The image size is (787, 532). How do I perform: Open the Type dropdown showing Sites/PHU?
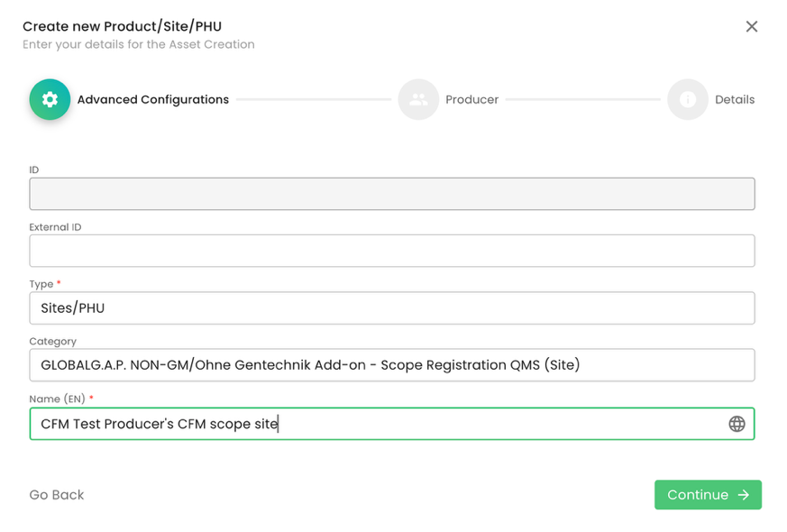(391, 308)
